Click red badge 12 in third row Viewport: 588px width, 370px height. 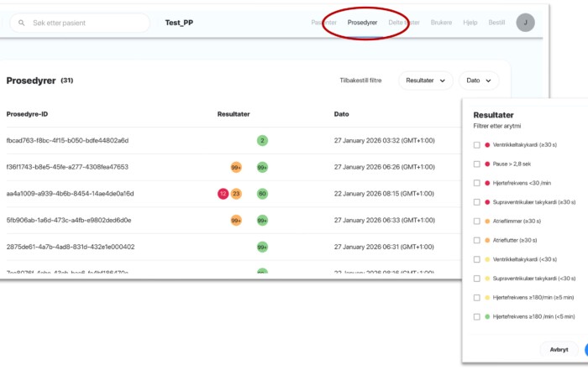[x=223, y=194]
